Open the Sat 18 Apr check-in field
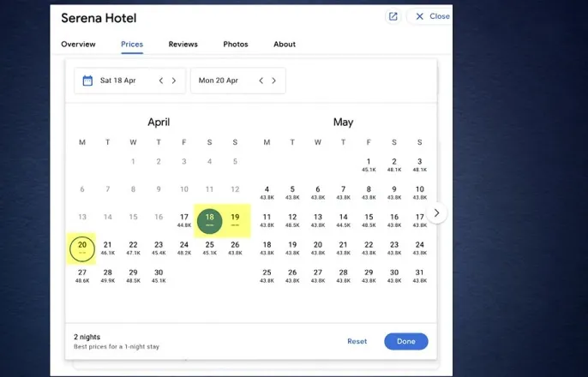This screenshot has width=588, height=377. (x=129, y=81)
